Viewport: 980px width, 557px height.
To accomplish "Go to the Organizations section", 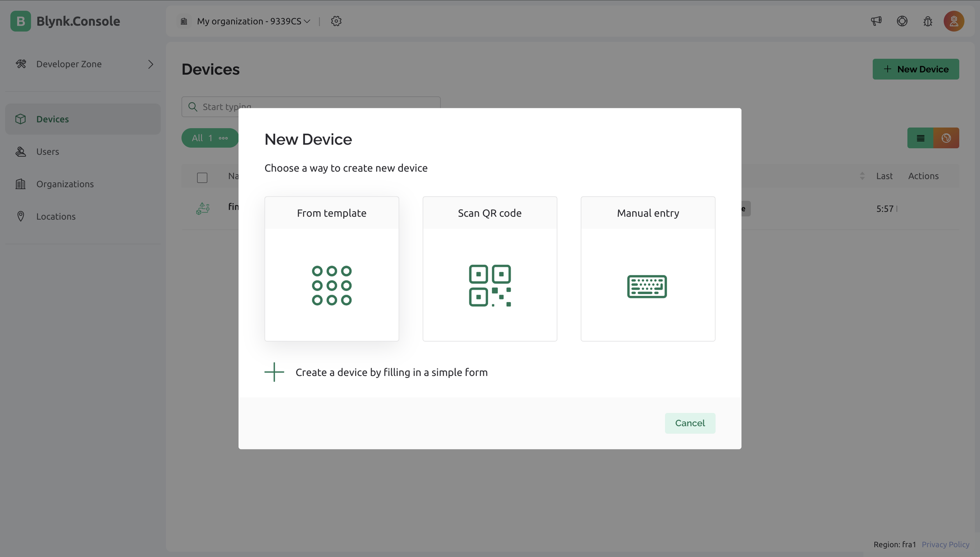I will click(65, 184).
